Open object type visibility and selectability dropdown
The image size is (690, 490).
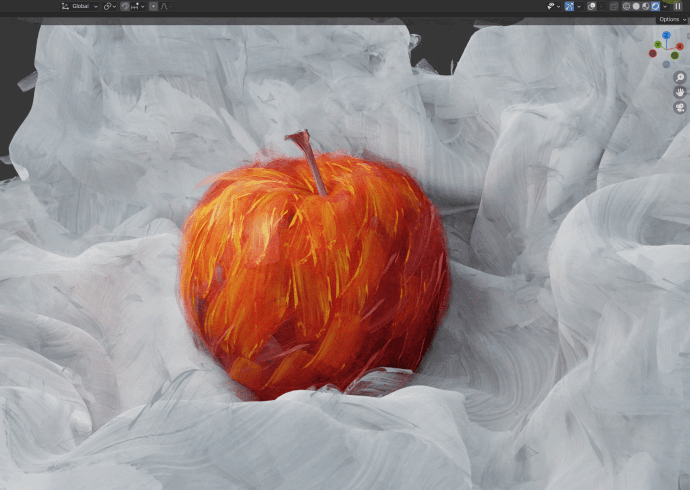(x=553, y=6)
